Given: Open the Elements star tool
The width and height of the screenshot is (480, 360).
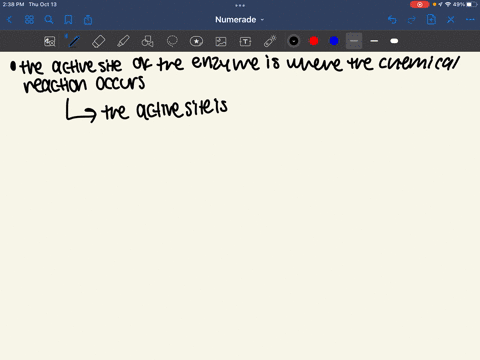Looking at the screenshot, I should 196,41.
